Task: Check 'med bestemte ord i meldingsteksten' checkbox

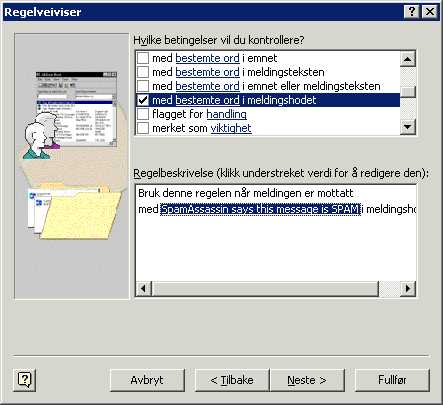Action: (x=143, y=72)
